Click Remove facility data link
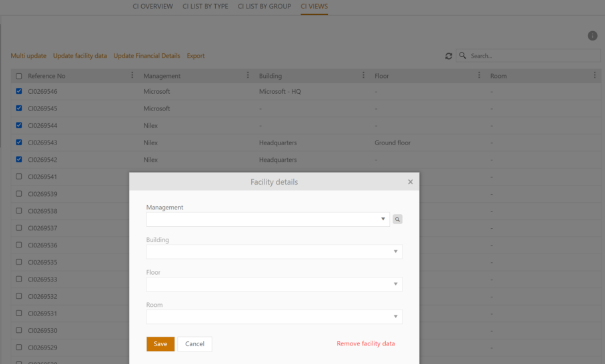The image size is (605, 364). (366, 344)
